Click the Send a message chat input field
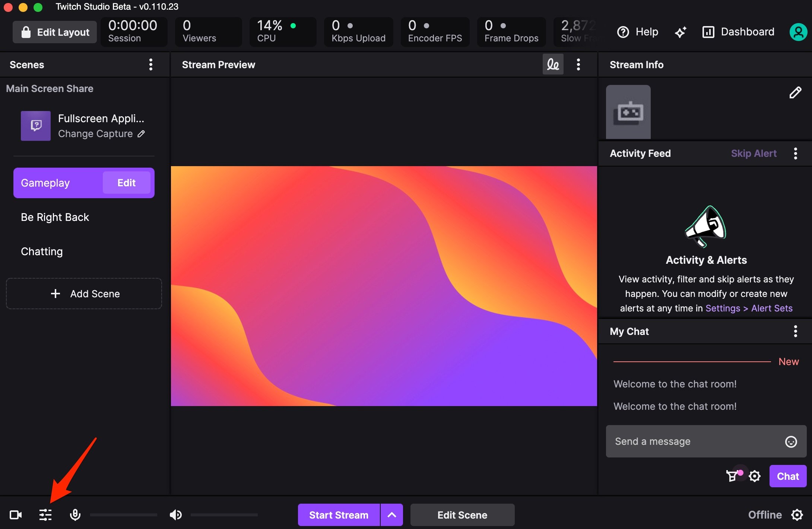This screenshot has height=529, width=812. point(689,441)
